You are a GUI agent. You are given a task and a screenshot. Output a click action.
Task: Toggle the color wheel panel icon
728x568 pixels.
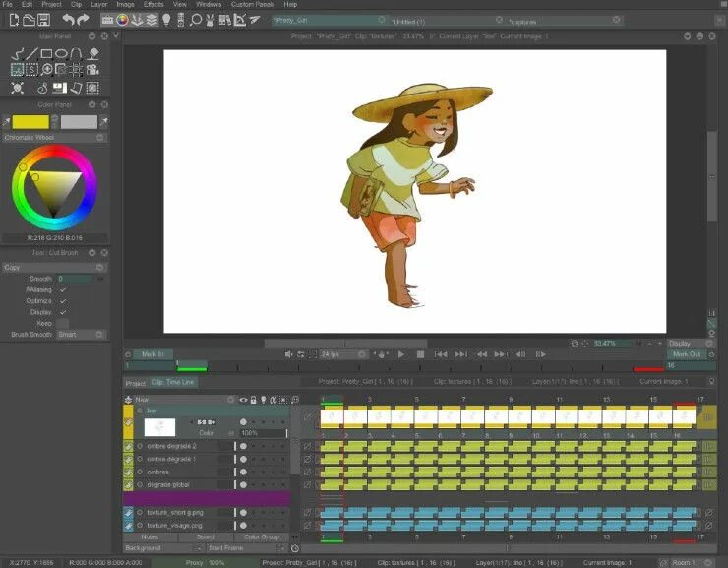(122, 20)
